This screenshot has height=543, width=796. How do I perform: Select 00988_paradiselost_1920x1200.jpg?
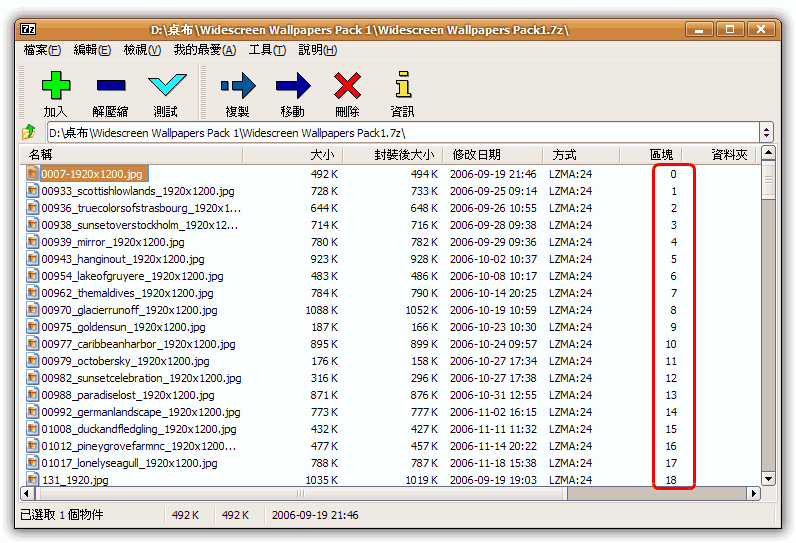(128, 395)
